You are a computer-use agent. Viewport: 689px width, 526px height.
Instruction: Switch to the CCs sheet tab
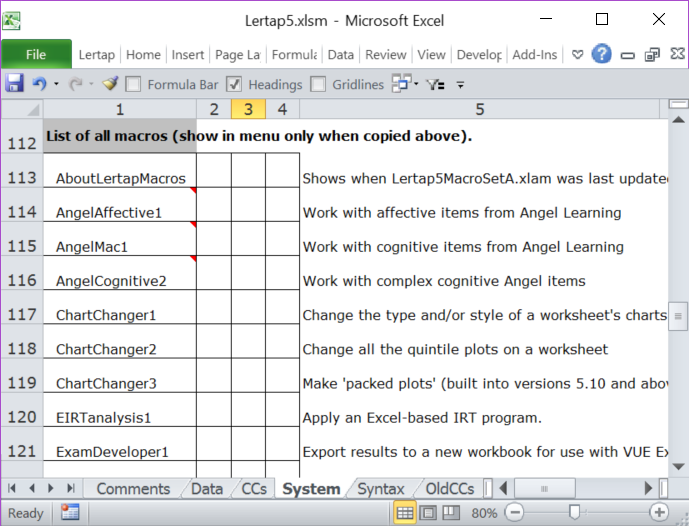click(254, 489)
